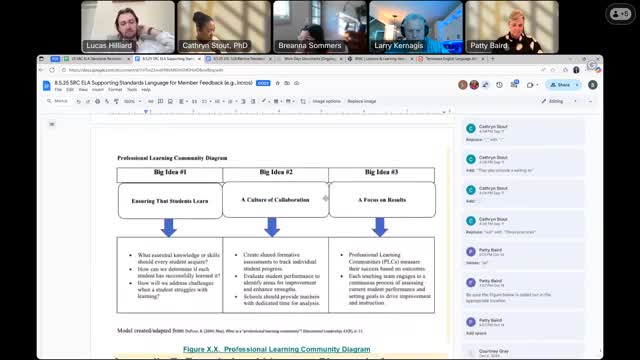The height and width of the screenshot is (360, 640).
Task: Open the Edit menu
Action: (70, 89)
